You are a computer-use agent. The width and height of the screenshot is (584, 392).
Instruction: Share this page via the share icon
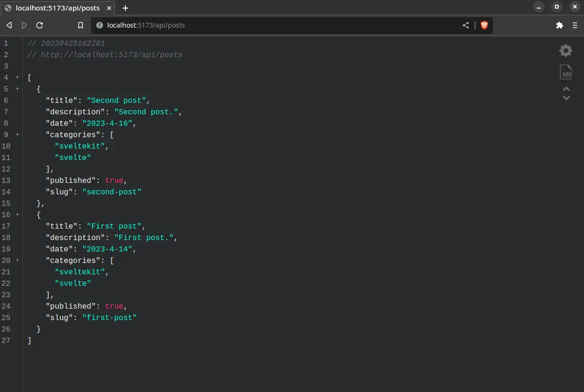click(x=466, y=25)
